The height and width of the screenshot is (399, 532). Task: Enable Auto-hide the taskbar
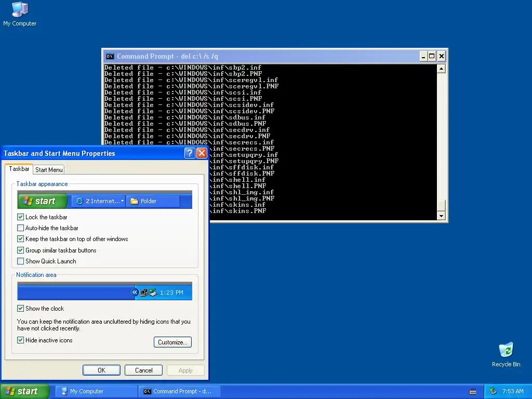pyautogui.click(x=20, y=228)
